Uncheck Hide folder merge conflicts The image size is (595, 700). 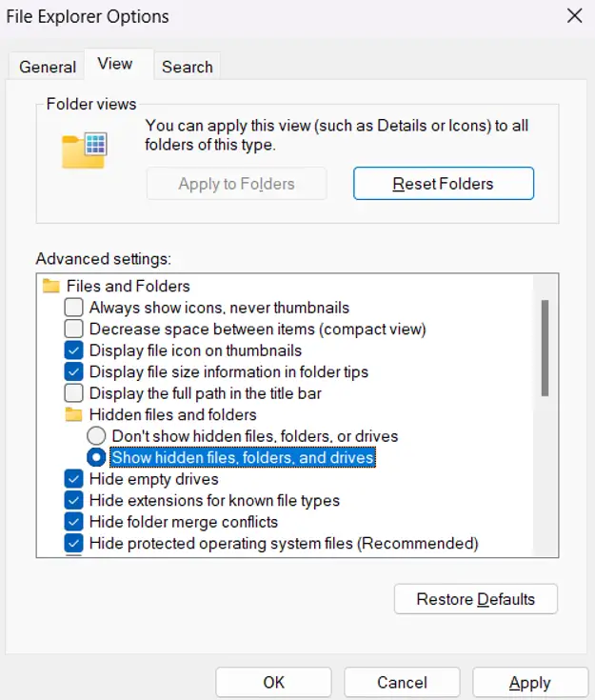tap(73, 522)
